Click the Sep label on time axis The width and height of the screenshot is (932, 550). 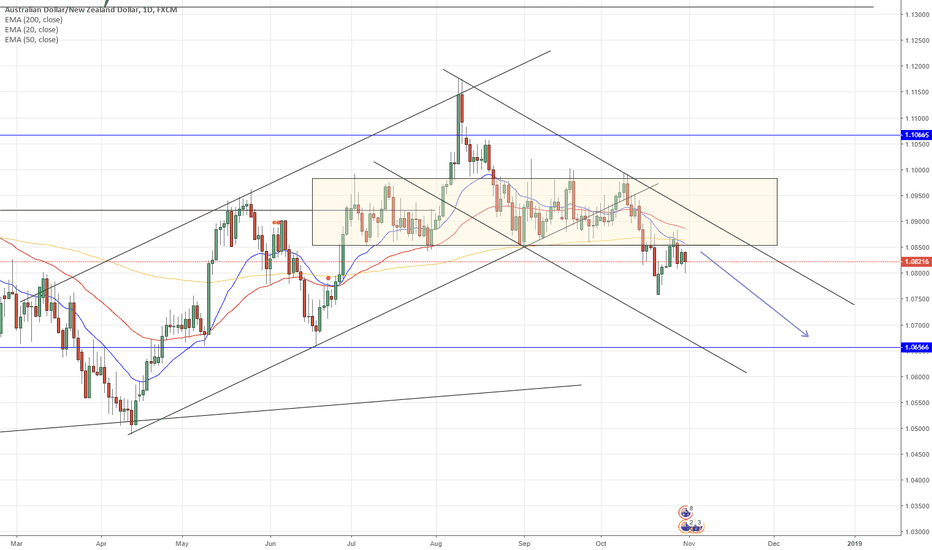[524, 543]
